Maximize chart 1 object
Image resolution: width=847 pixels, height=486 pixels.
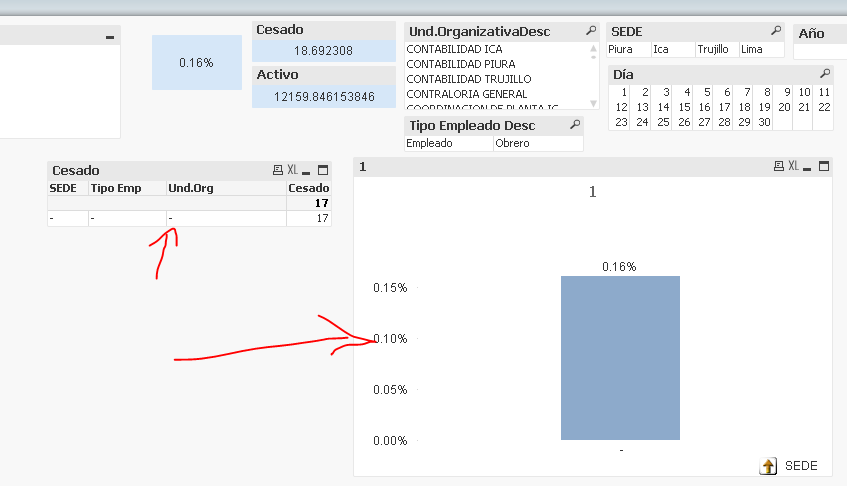(x=824, y=166)
